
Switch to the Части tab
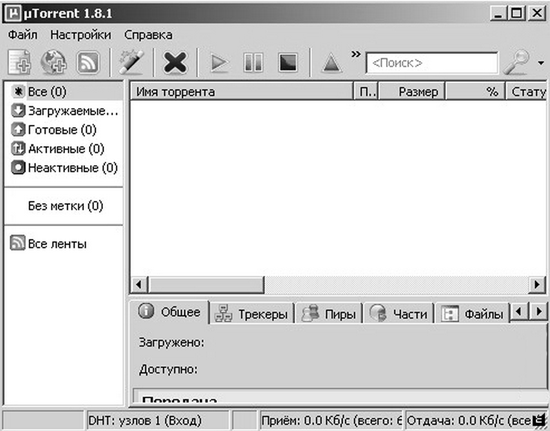click(x=399, y=314)
